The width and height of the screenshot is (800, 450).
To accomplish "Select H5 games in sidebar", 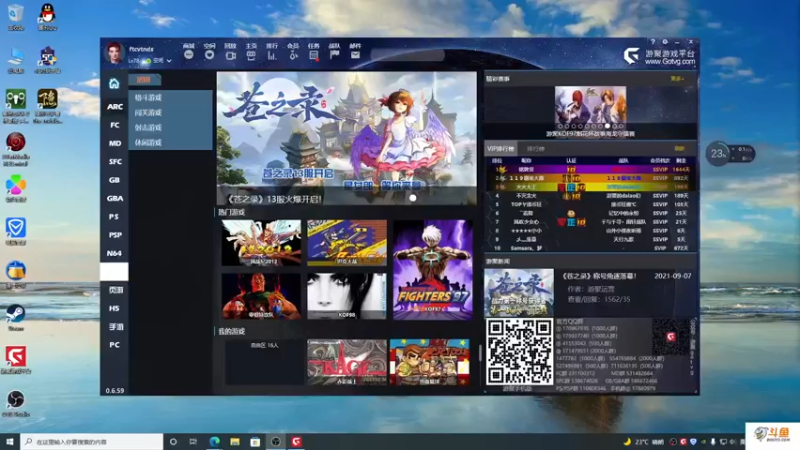I will point(115,309).
